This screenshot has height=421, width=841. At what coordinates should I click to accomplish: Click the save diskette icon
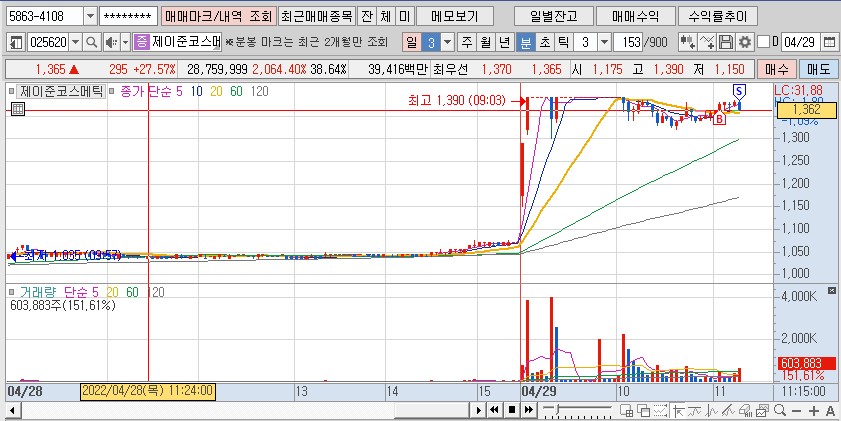[726, 42]
